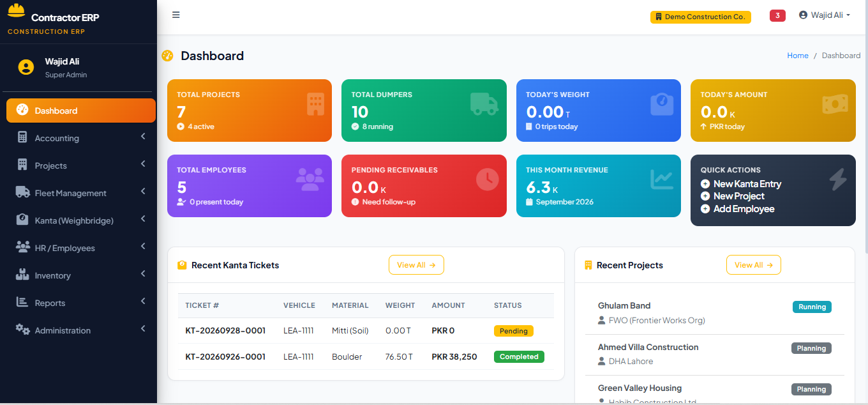
Task: Click the Administration gears icon
Action: (x=23, y=330)
